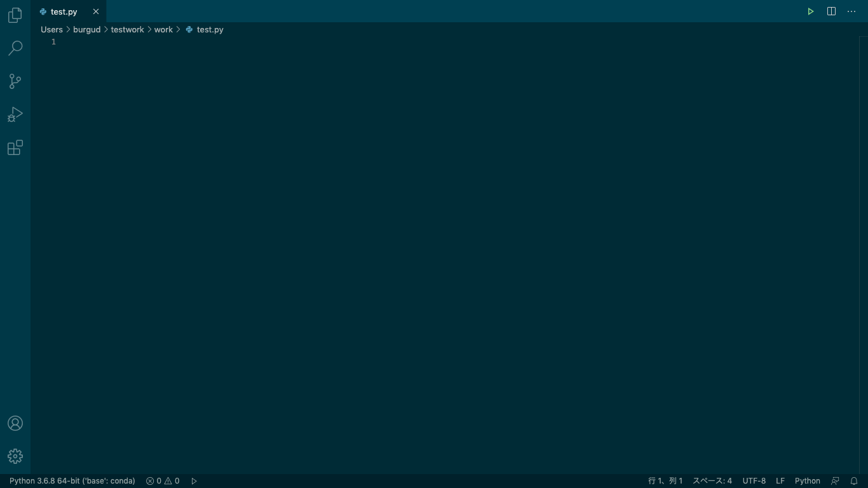Change the LF end-of-line sequence
Image resolution: width=868 pixels, height=488 pixels.
click(x=780, y=481)
